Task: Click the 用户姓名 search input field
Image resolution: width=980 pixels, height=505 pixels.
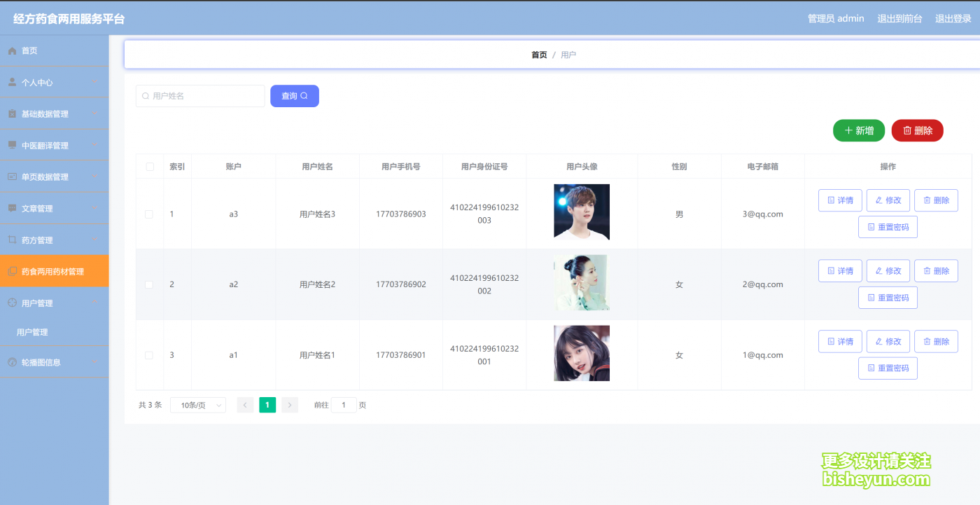Action: click(x=200, y=96)
